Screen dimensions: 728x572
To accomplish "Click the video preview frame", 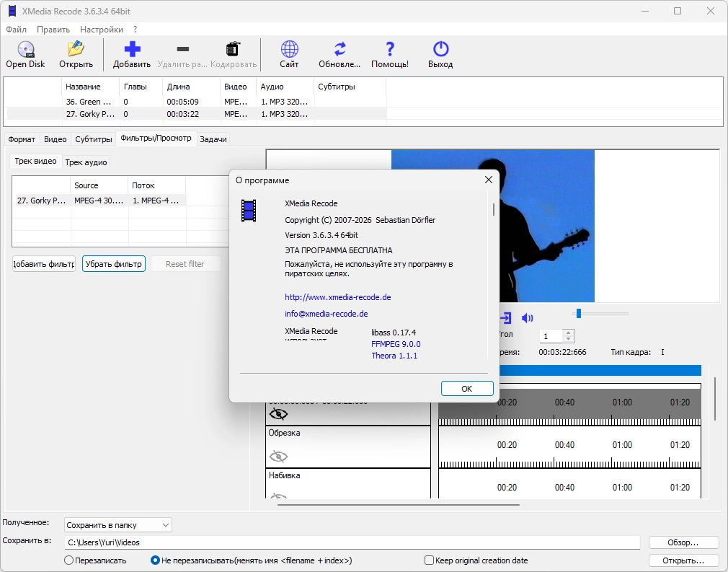I will tap(492, 226).
